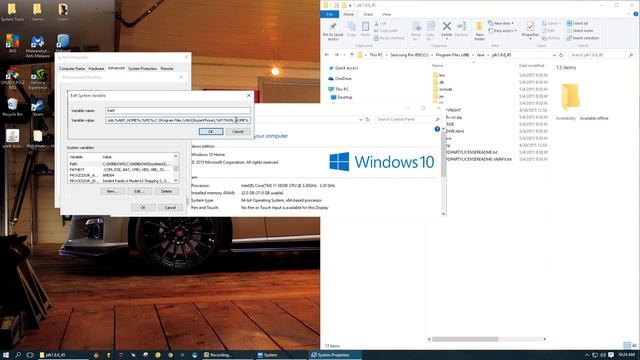Click the Task View icon on taskbar
This screenshot has height=360, width=640.
(30, 355)
